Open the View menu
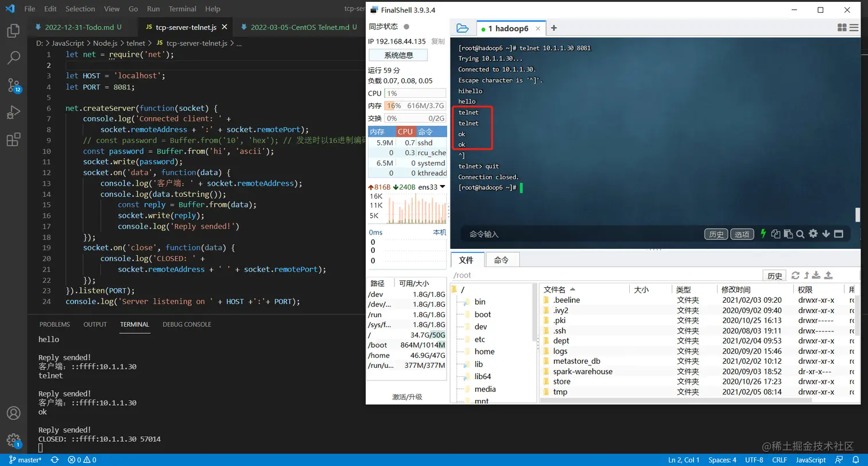 click(112, 9)
